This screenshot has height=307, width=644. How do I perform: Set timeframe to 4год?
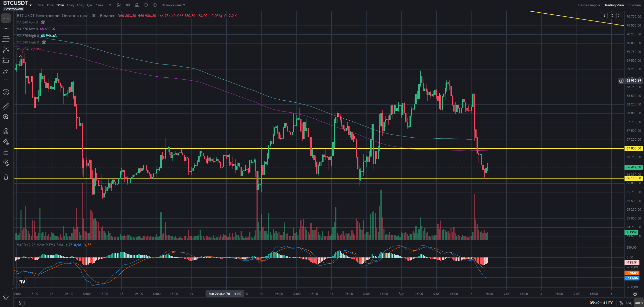80,5
